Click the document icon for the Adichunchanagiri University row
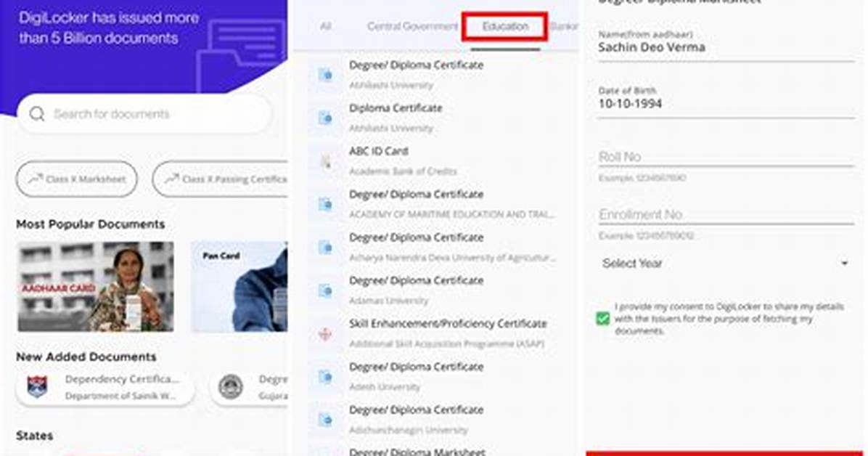 [325, 420]
